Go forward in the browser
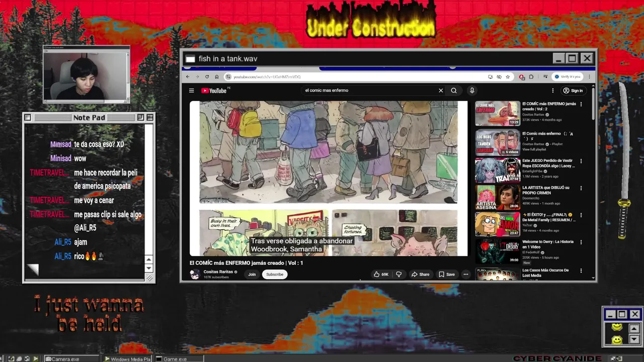 [x=197, y=77]
